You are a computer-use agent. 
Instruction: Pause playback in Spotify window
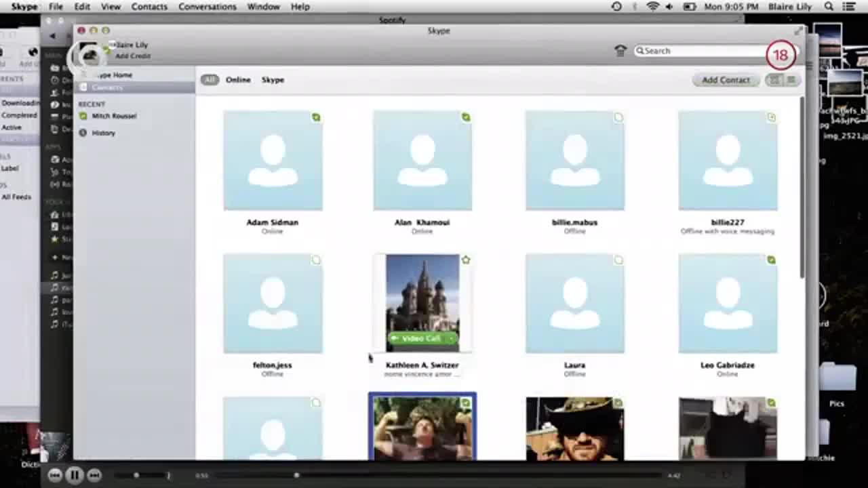pyautogui.click(x=75, y=475)
